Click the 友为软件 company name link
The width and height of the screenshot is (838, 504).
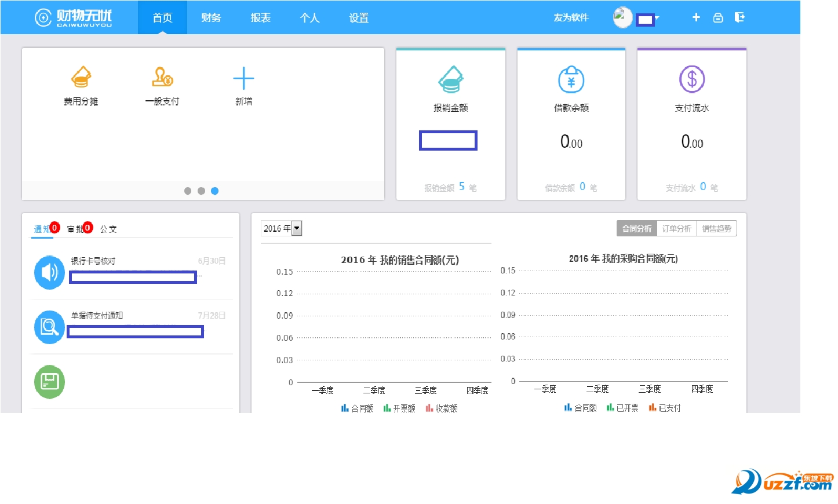click(x=571, y=17)
